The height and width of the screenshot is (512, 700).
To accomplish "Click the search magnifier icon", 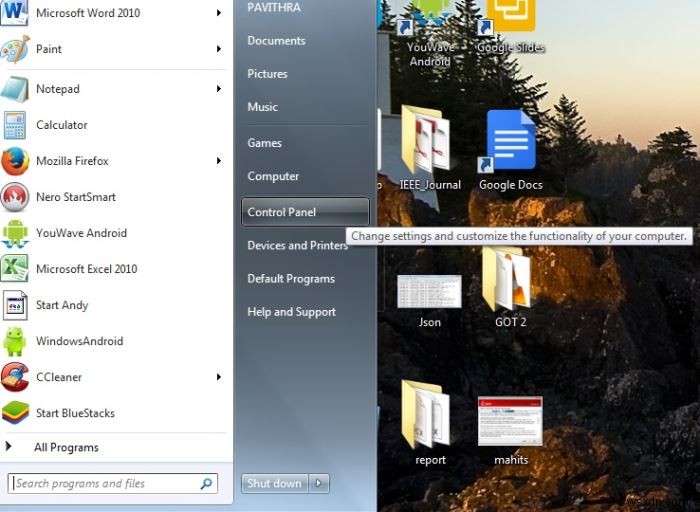I will [206, 483].
